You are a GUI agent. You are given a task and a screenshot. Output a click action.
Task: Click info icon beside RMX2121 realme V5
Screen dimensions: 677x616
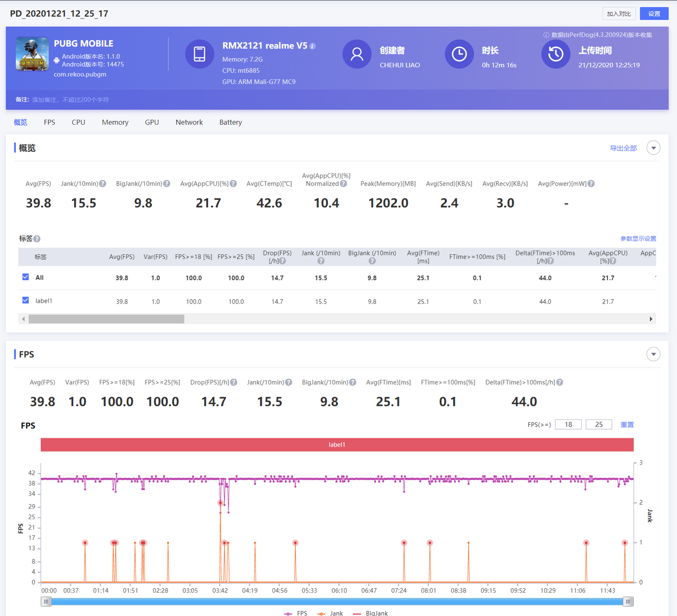pyautogui.click(x=313, y=46)
